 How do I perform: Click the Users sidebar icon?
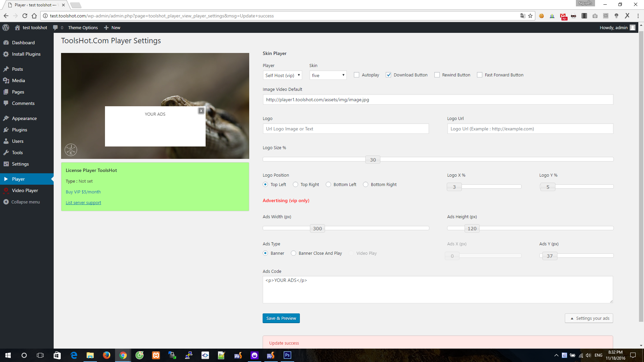(6, 141)
